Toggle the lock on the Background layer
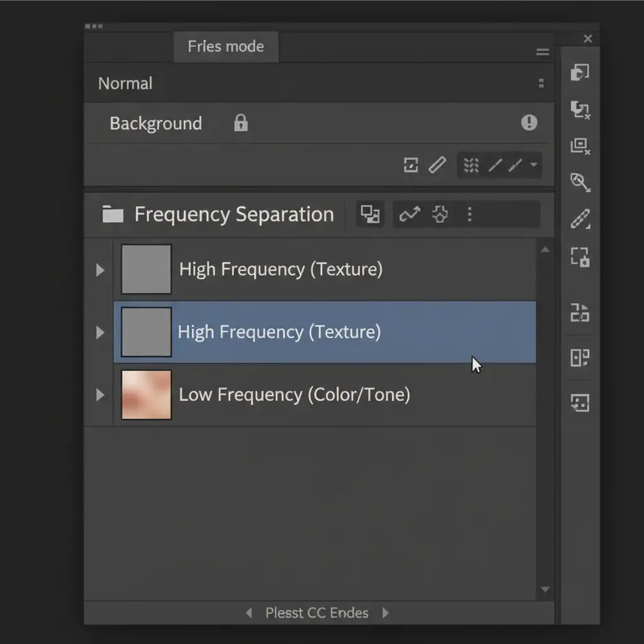 [240, 123]
